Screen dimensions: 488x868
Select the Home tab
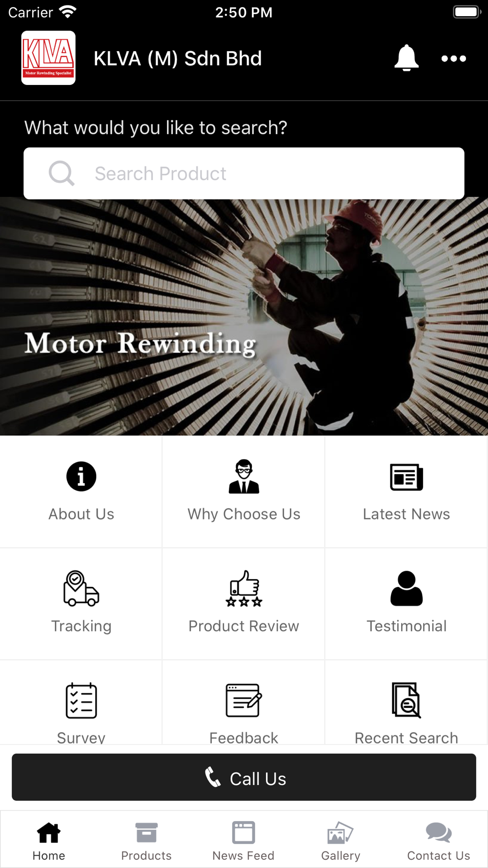coord(49,841)
